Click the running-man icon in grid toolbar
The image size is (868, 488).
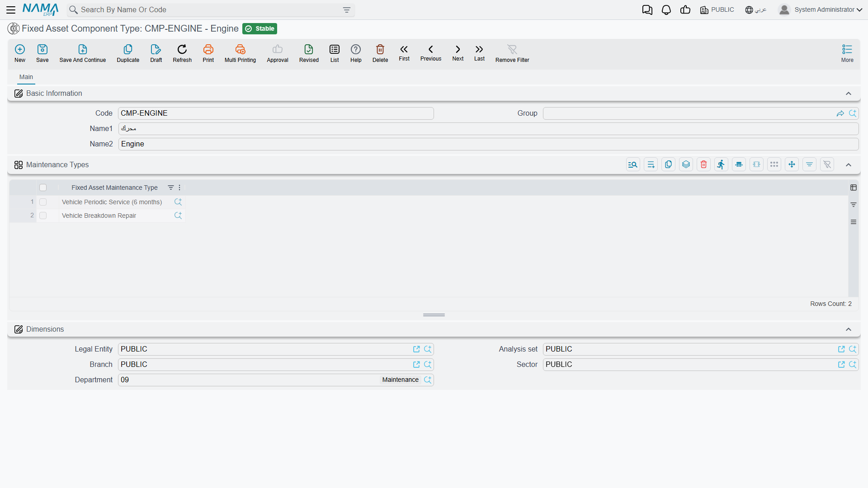(721, 164)
